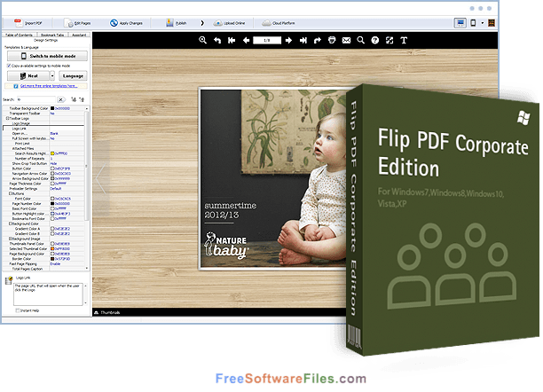Clear the search with the X button
Screen dimensions: 543x392
coord(60,99)
